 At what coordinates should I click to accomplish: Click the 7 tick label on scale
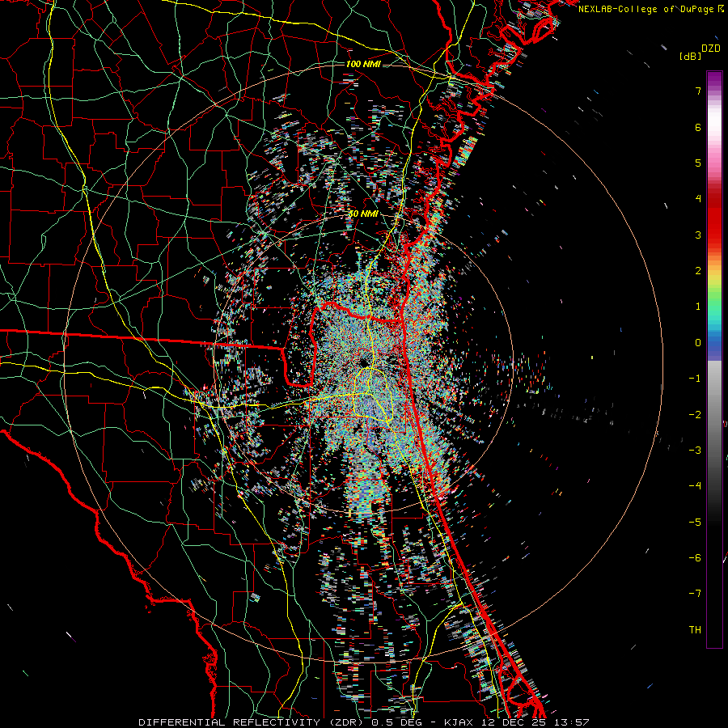[698, 91]
